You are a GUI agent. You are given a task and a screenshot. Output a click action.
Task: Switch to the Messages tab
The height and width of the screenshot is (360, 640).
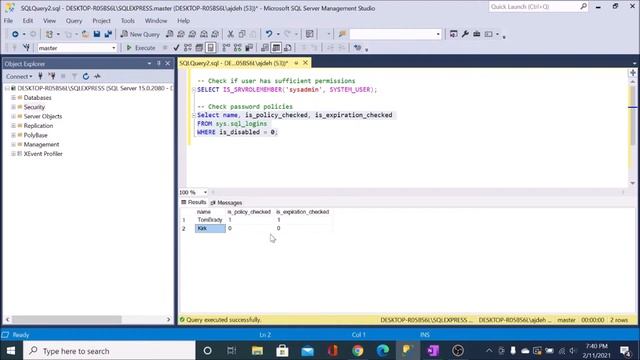click(x=227, y=202)
